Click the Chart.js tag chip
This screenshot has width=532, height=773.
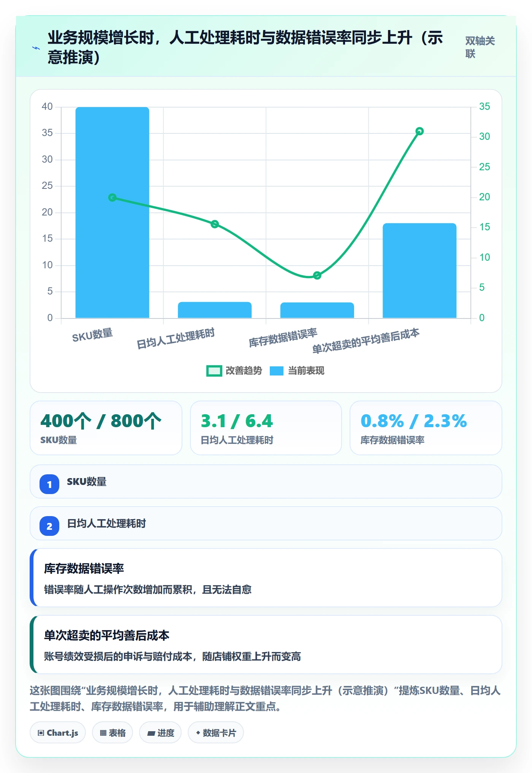coord(58,733)
